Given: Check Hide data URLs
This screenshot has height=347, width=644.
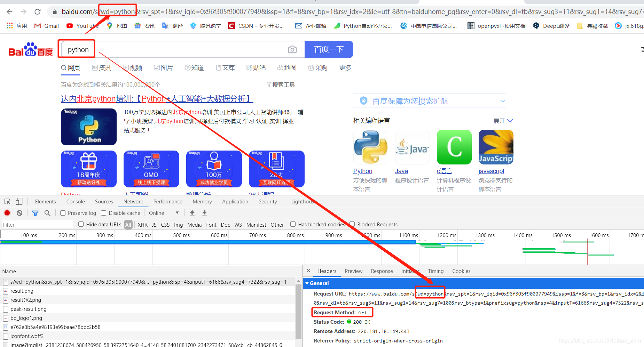Looking at the screenshot, I should click(81, 224).
